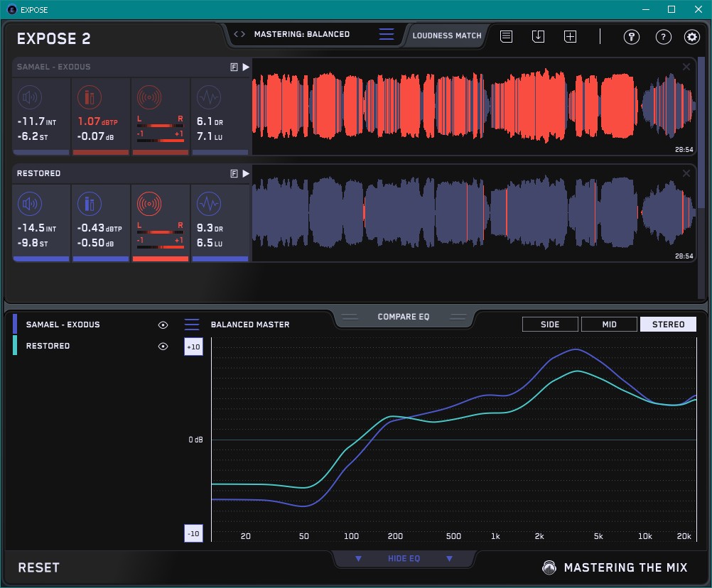Toggle visibility of Samael - Exodus EQ curve
The image size is (712, 588).
[163, 325]
